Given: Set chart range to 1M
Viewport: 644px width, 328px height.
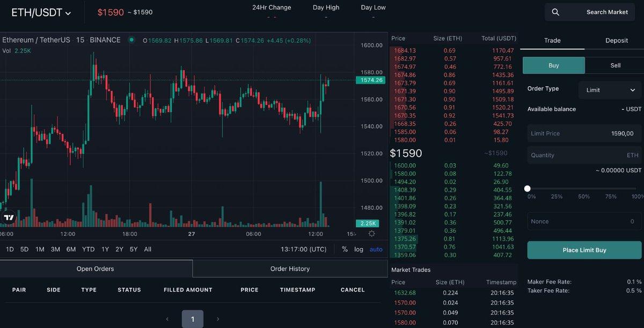Looking at the screenshot, I should click(40, 249).
